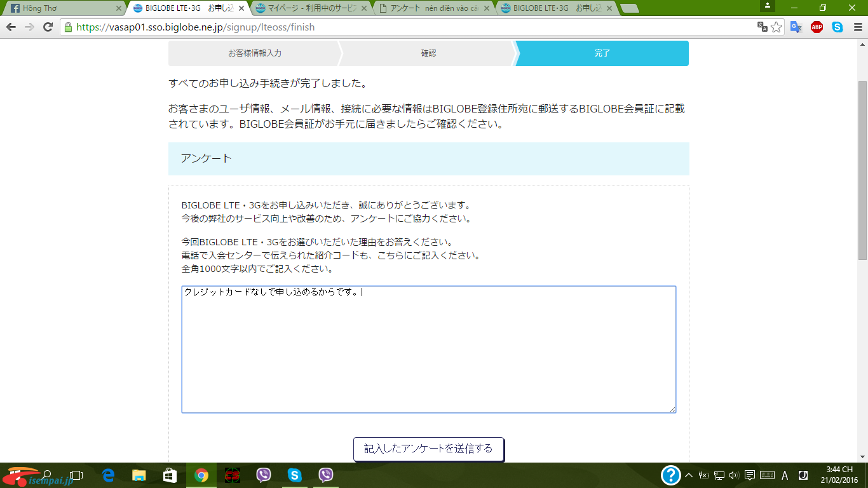The width and height of the screenshot is (868, 488).
Task: Click the translate page icon in address bar
Action: [762, 27]
